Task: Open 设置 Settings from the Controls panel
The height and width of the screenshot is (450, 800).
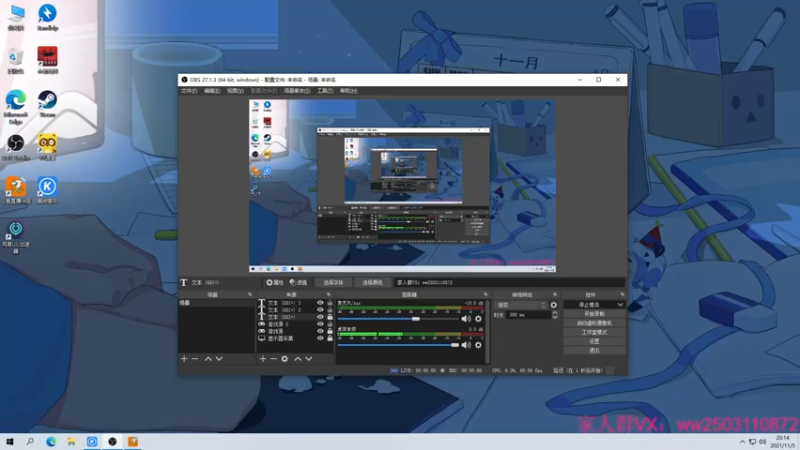Action: [594, 341]
